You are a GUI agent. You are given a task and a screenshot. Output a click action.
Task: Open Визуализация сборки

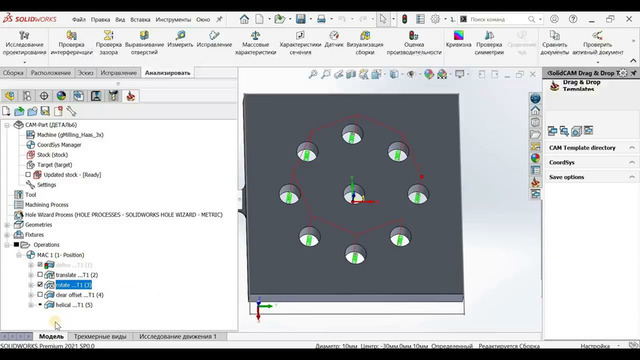(x=365, y=42)
